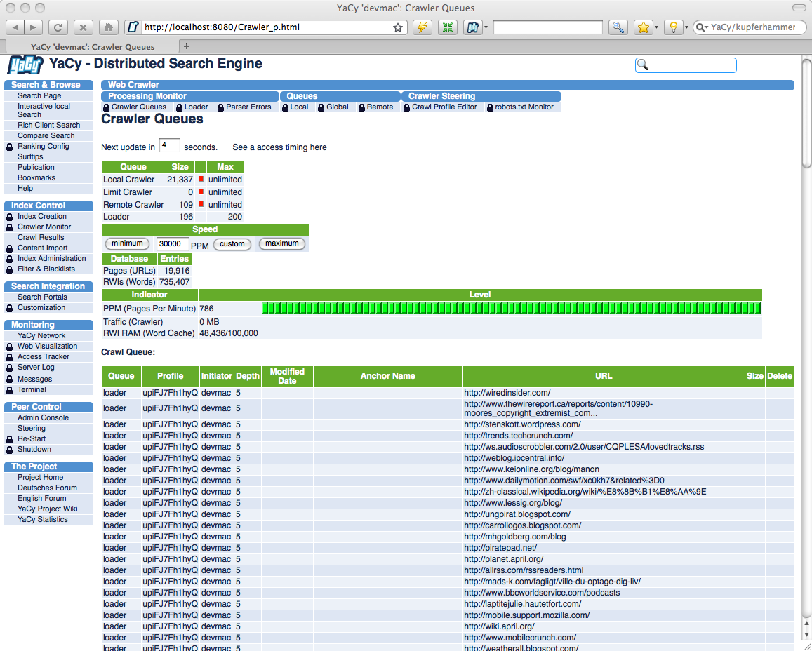Toggle the Remote Crawler red stop square
Viewport: 812px width, 651px height.
pyautogui.click(x=201, y=204)
